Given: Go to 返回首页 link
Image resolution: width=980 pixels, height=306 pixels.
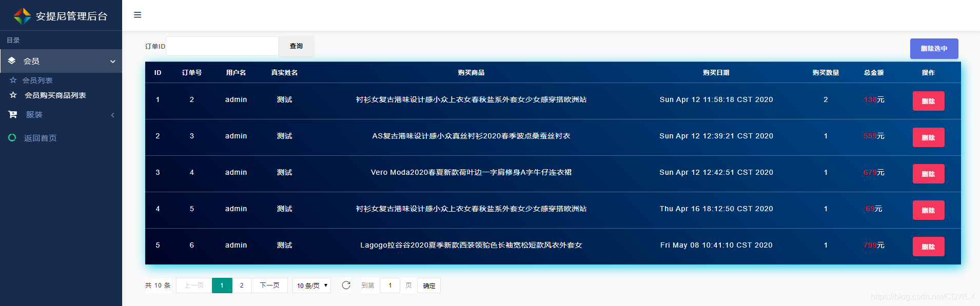Looking at the screenshot, I should [41, 138].
